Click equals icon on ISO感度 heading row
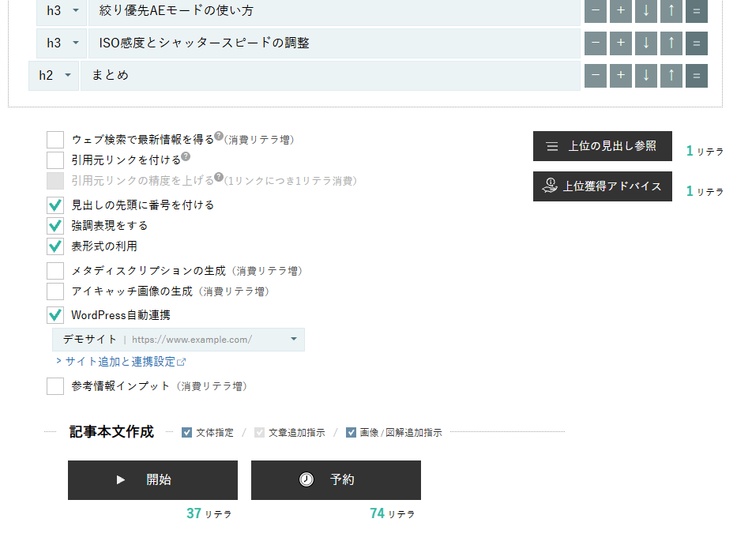The width and height of the screenshot is (752, 560). 696,43
